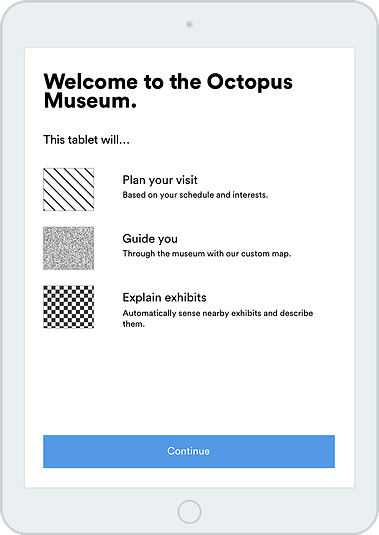379x535 pixels.
Task: Click the 'Explain exhibits' heading
Action: [164, 298]
